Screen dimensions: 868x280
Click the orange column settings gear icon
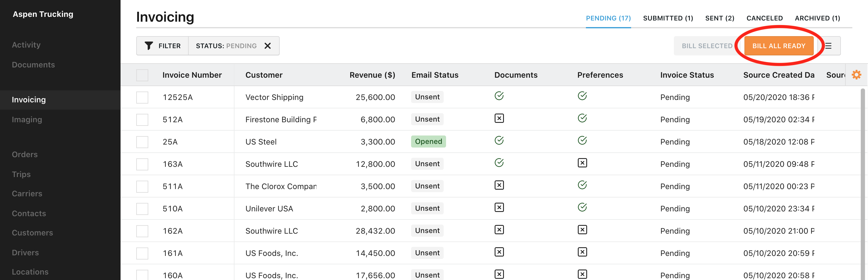pos(856,75)
